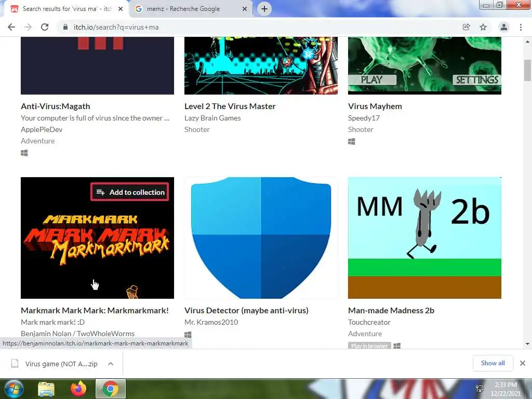The height and width of the screenshot is (399, 532).
Task: Click the Windows icon under Virus Detector
Action: pyautogui.click(x=188, y=335)
